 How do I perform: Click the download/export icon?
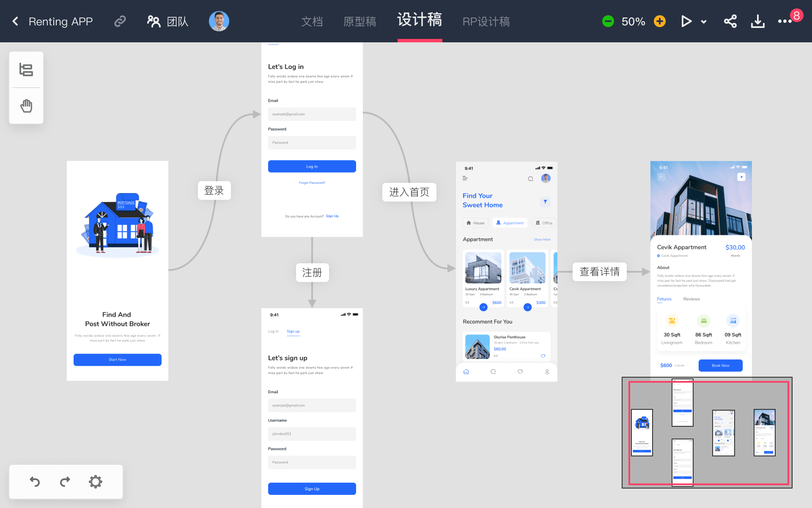pyautogui.click(x=757, y=21)
